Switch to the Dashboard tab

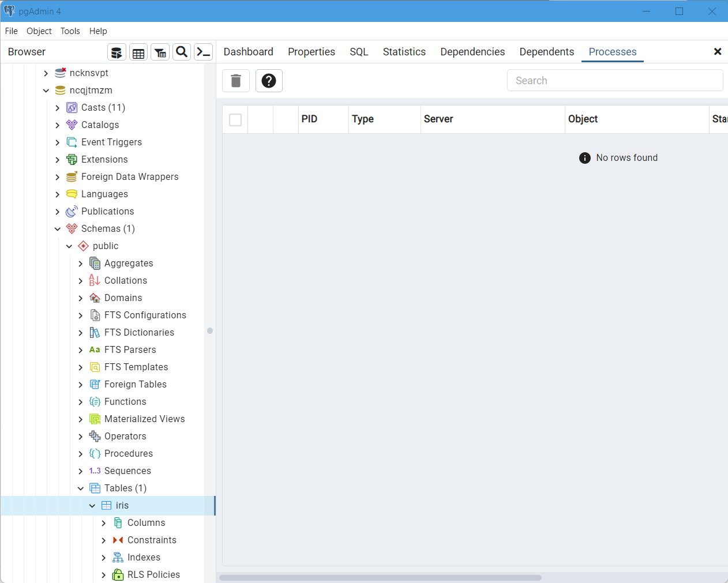point(248,51)
